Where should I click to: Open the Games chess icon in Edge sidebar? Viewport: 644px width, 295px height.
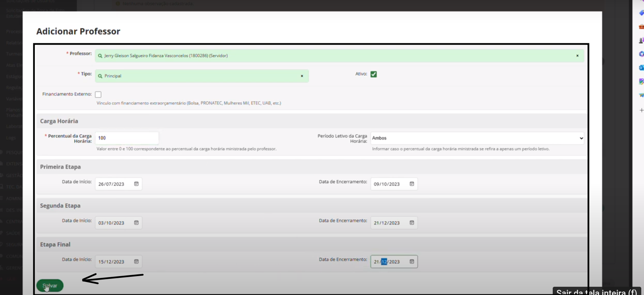click(x=641, y=40)
